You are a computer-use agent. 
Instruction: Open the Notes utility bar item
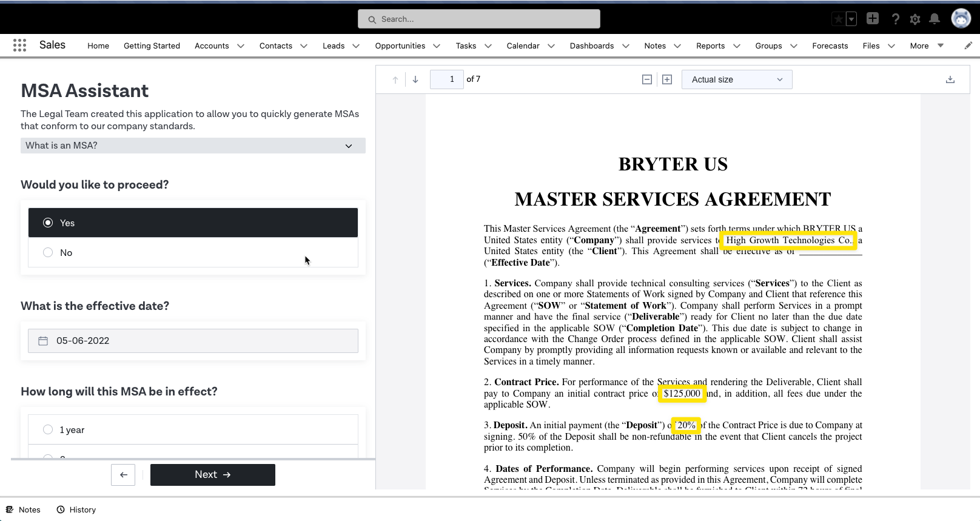(x=24, y=509)
